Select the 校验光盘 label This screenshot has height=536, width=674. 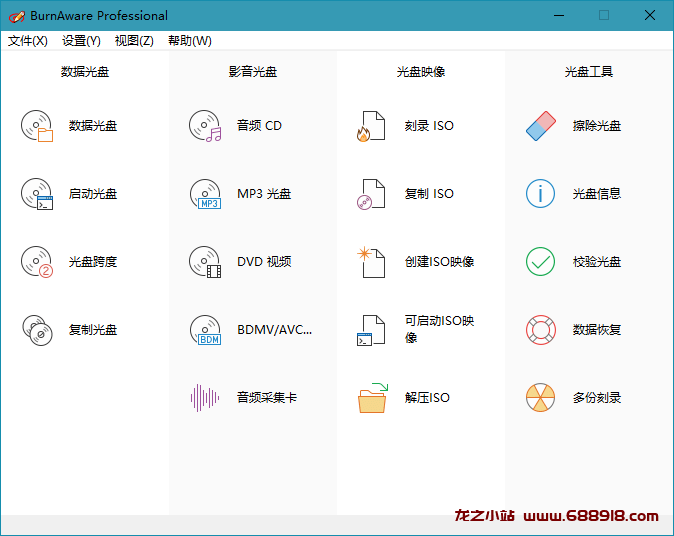597,262
